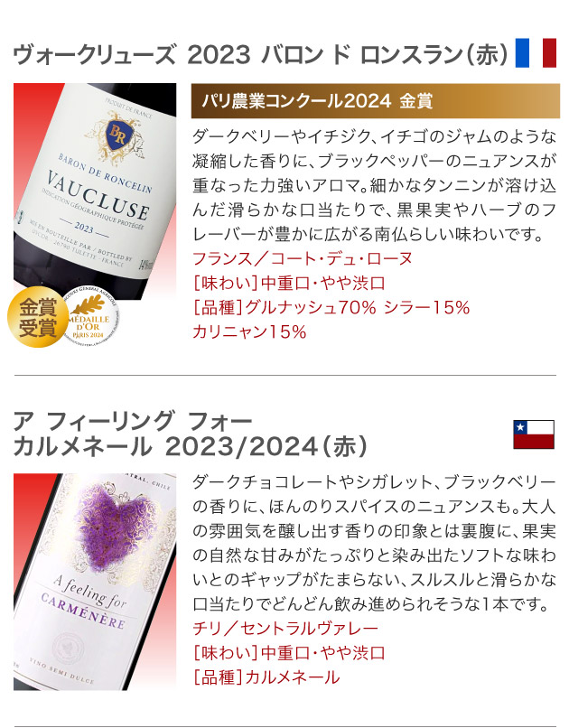Click the Médaille d'Or Paris 2024 medal

coord(89,316)
